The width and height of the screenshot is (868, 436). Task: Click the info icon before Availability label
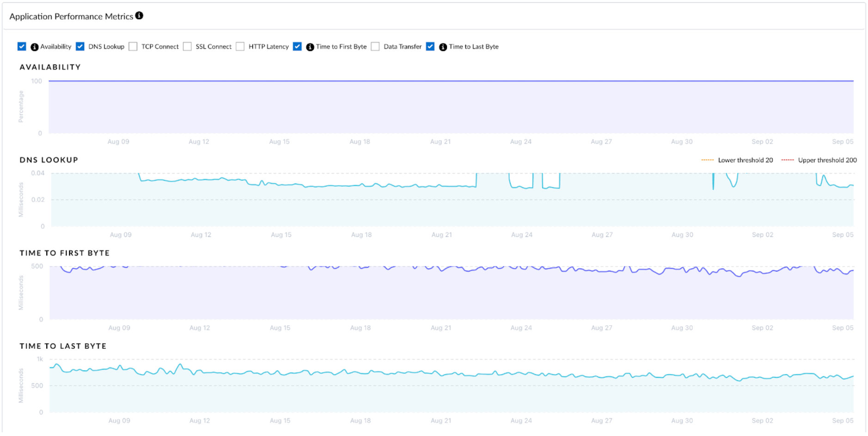(34, 47)
